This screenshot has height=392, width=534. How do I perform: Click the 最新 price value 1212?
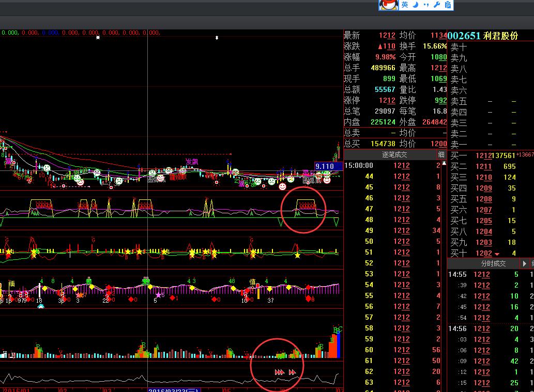click(387, 36)
